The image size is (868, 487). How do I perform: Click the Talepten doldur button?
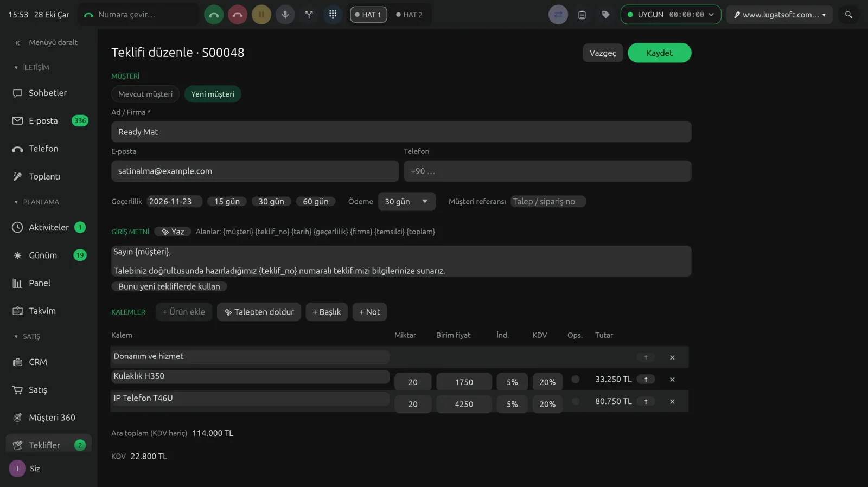click(x=259, y=312)
